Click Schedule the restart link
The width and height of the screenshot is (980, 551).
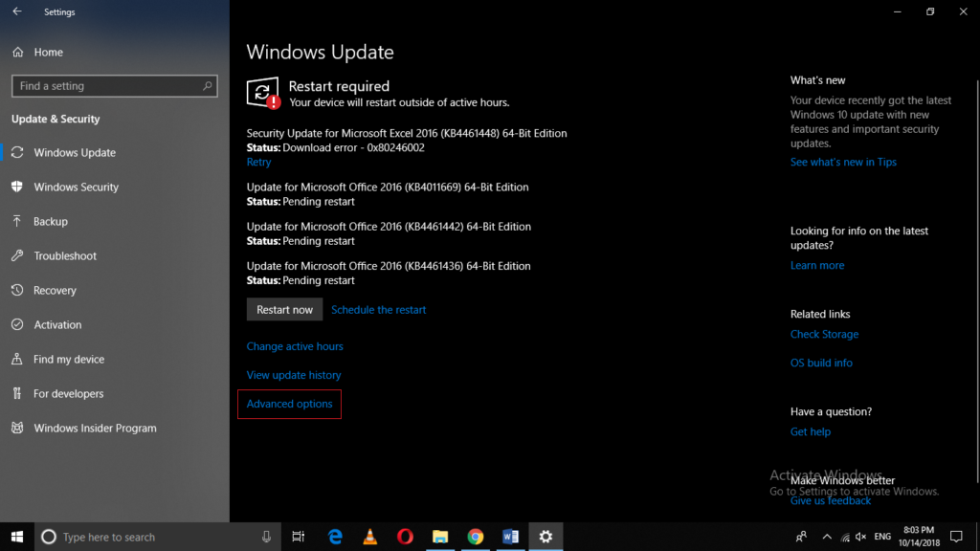click(379, 309)
